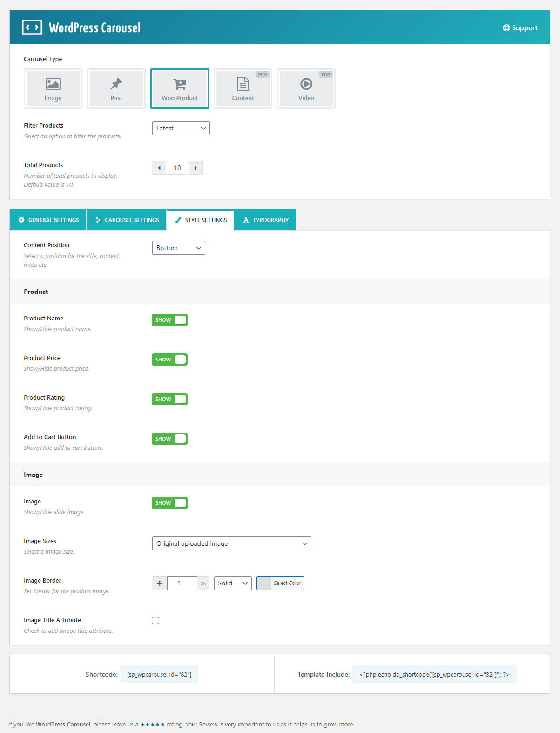Click the Carousel Type label

(43, 59)
